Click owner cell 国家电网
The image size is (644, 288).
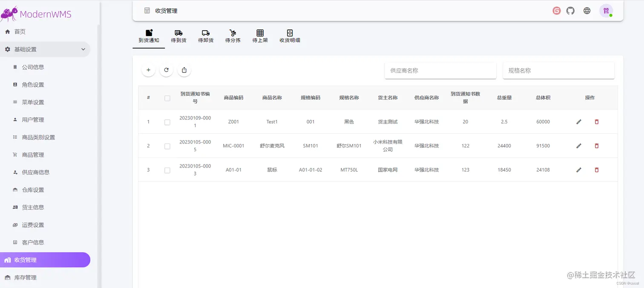pyautogui.click(x=388, y=170)
